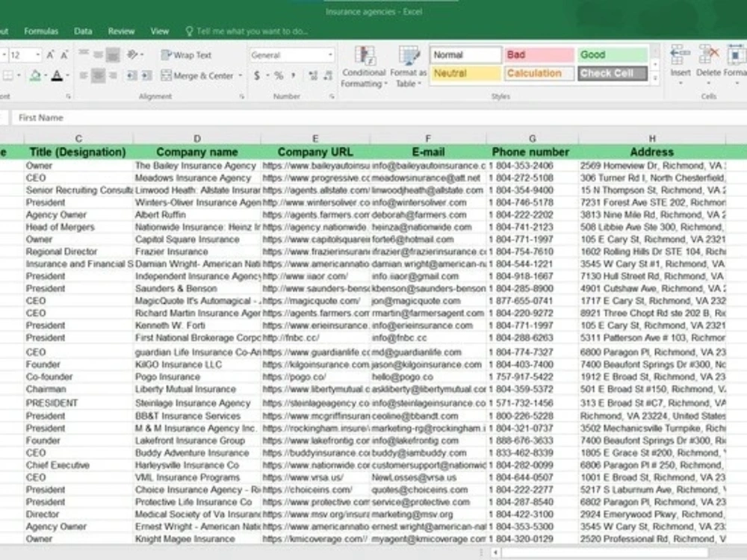
Task: Select cell Meadows Insurance Agency
Action: click(197, 178)
